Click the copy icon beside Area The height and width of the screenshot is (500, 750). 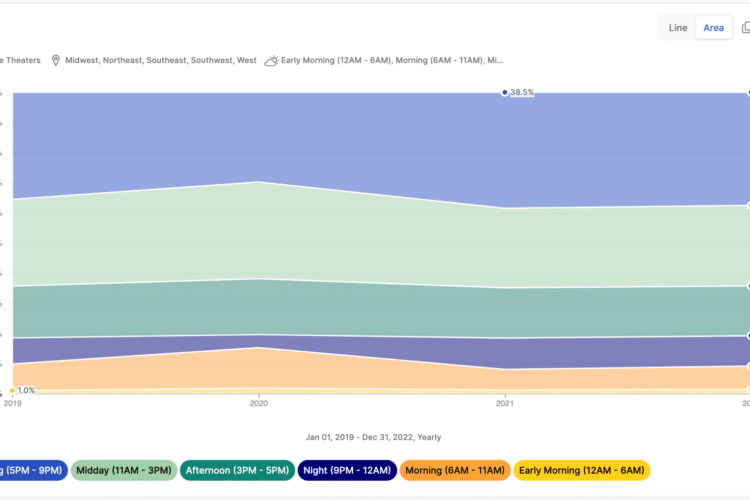point(746,28)
